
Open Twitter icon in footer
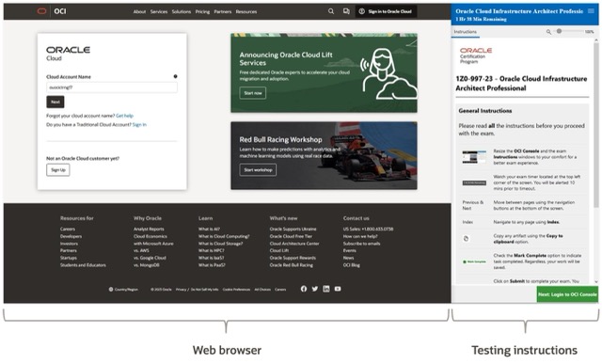(x=315, y=289)
